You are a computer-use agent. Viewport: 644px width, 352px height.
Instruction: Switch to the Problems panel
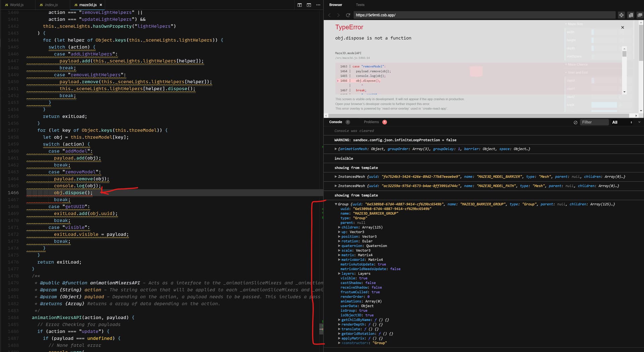(x=371, y=122)
